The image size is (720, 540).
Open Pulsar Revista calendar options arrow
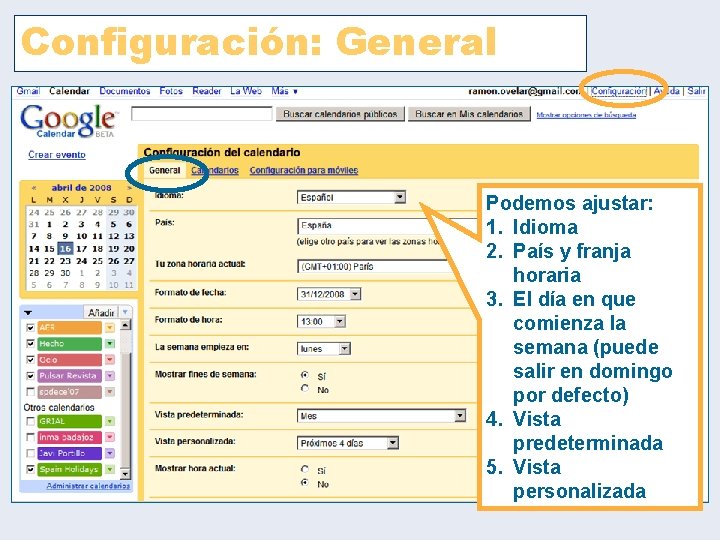(x=109, y=376)
